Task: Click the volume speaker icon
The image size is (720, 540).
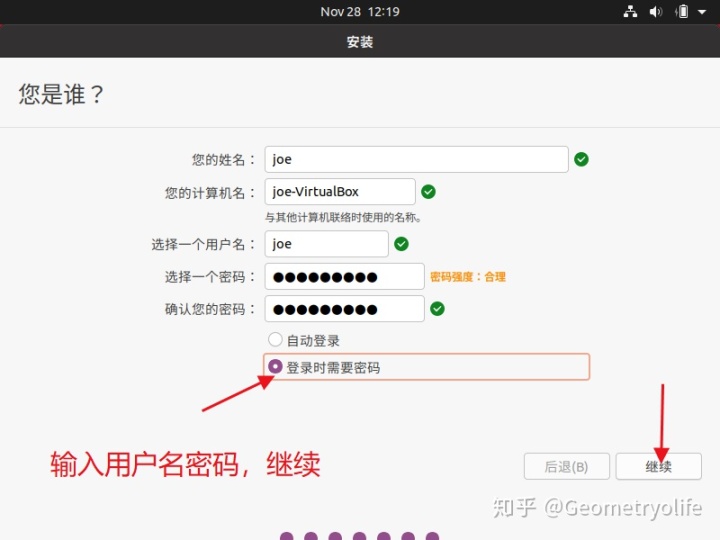Action: (x=656, y=11)
